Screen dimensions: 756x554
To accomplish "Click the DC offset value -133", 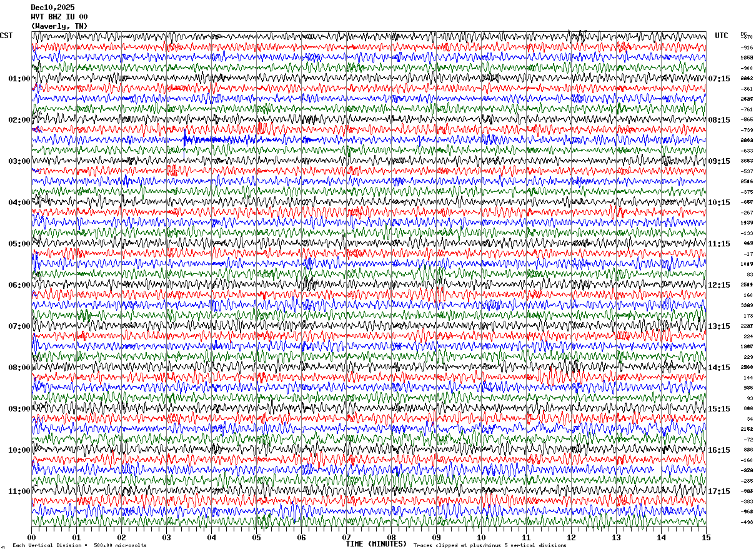I will coord(747,233).
